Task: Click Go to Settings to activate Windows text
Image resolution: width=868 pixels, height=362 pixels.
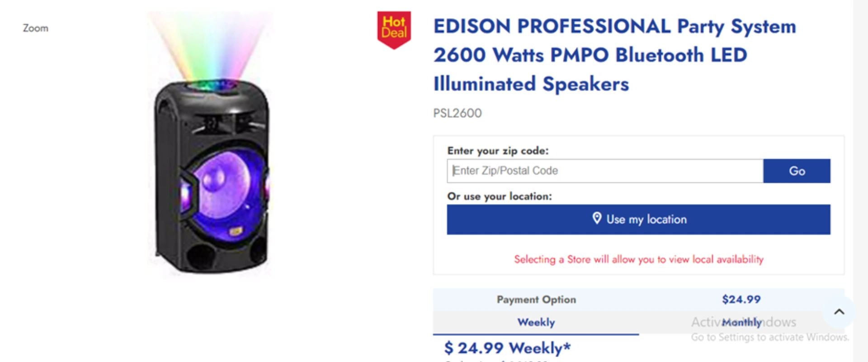Action: click(x=769, y=337)
